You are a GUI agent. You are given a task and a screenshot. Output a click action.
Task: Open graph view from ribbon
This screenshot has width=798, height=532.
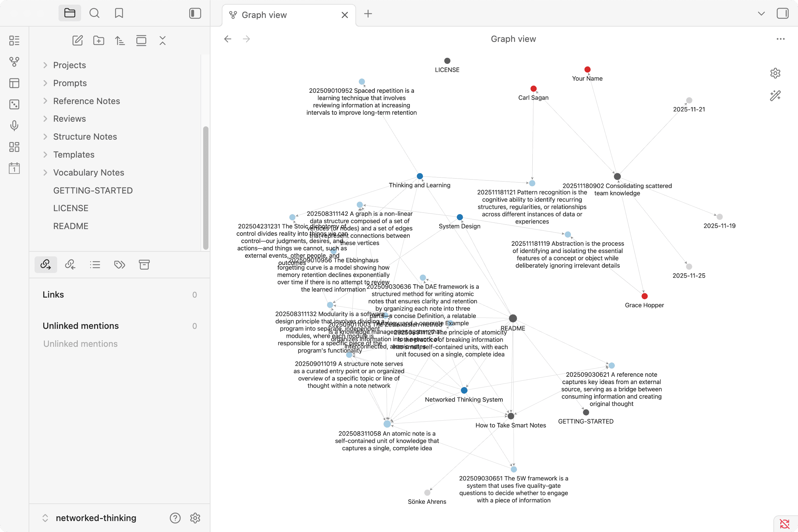14,62
